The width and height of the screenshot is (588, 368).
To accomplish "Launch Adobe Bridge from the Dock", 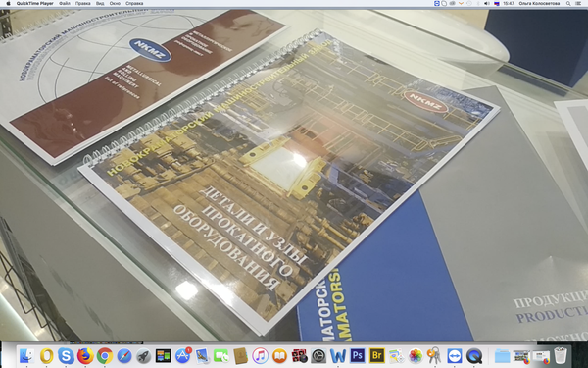I will [377, 355].
